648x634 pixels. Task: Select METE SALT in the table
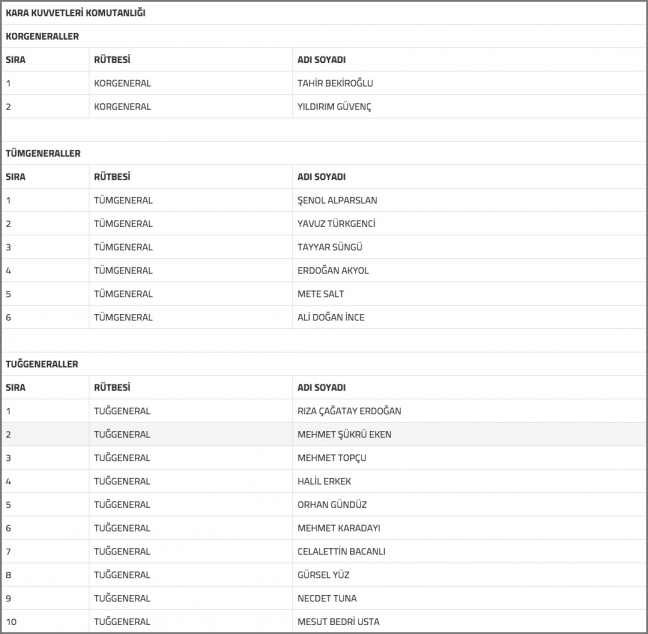(x=321, y=294)
